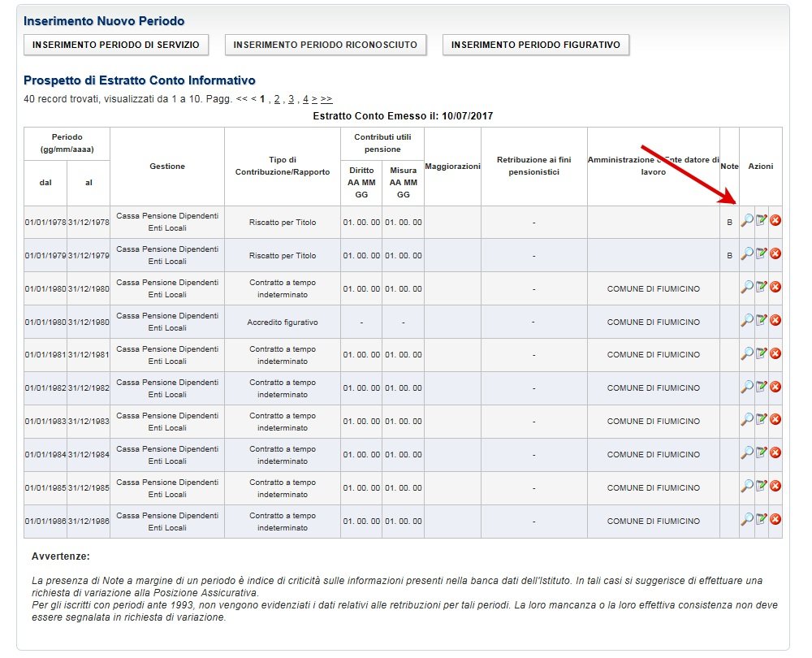Image resolution: width=812 pixels, height=658 pixels.
Task: Edit the 01/01/1978 Riscatto per Titolo row
Action: coord(762,221)
